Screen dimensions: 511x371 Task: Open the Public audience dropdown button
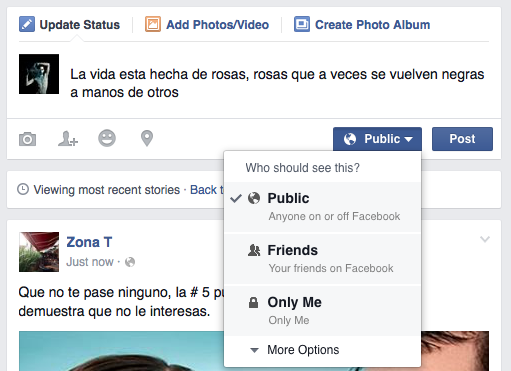click(377, 139)
